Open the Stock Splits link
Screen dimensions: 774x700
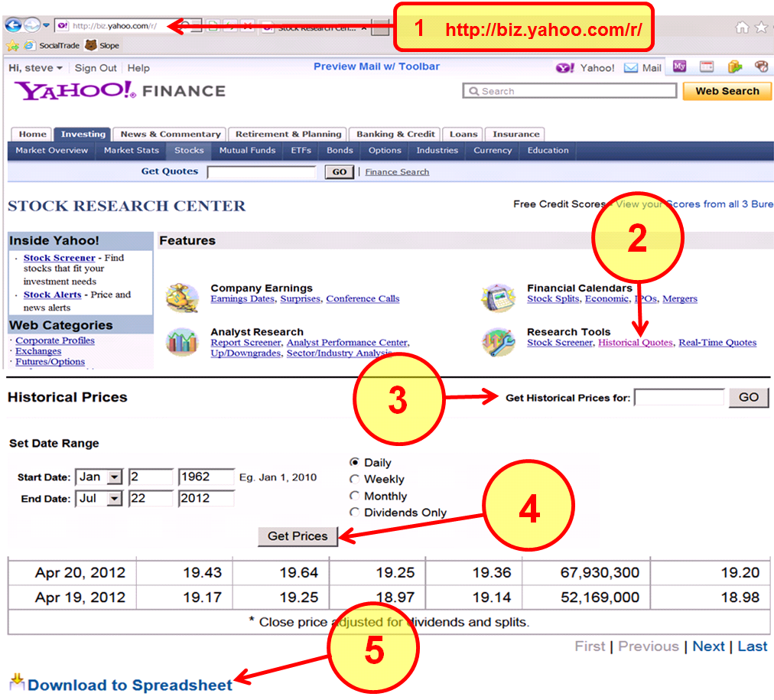click(x=553, y=298)
